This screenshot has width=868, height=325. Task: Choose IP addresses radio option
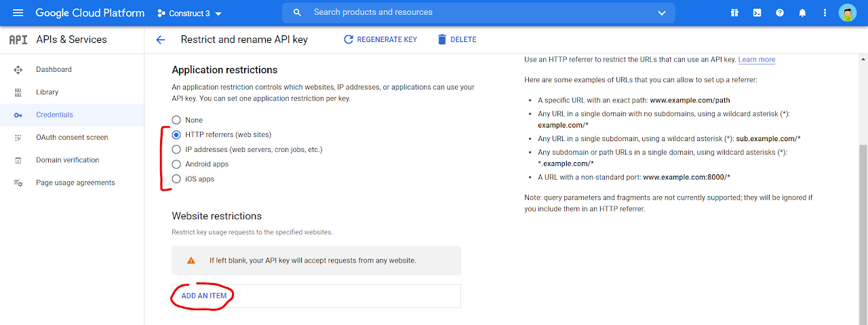coord(176,149)
